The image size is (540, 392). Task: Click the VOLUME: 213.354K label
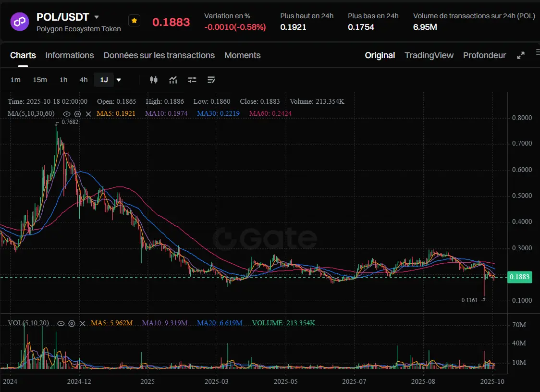pos(283,323)
